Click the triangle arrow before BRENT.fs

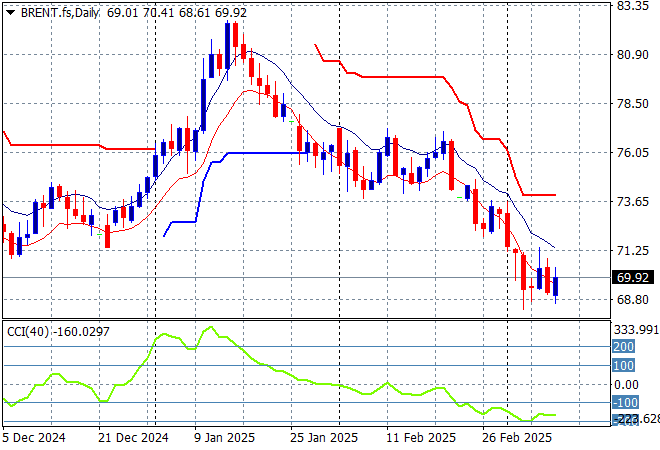click(10, 11)
